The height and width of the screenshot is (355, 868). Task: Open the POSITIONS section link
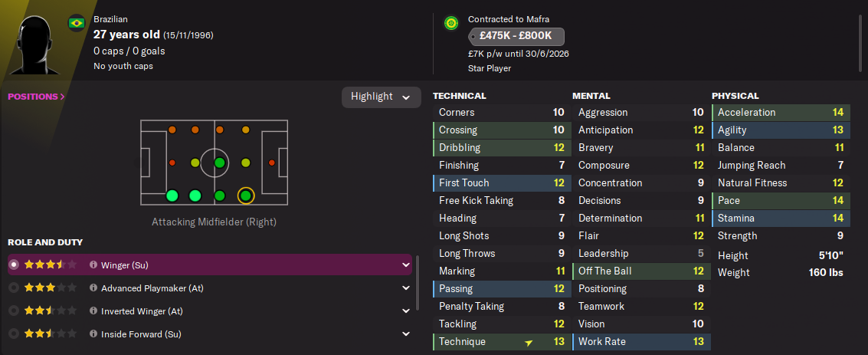coord(36,97)
